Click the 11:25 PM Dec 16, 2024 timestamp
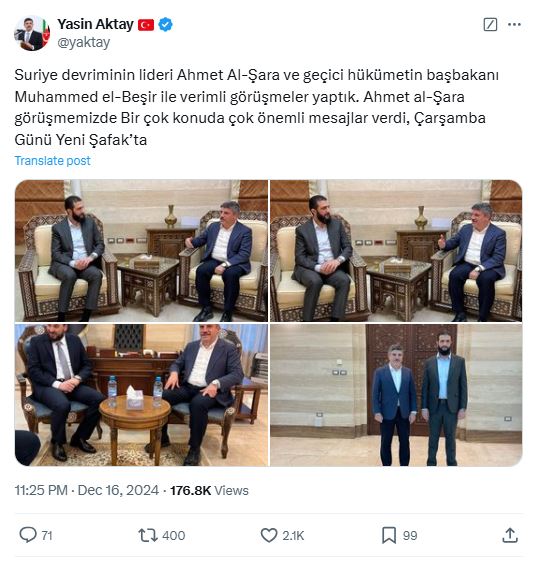 point(86,490)
